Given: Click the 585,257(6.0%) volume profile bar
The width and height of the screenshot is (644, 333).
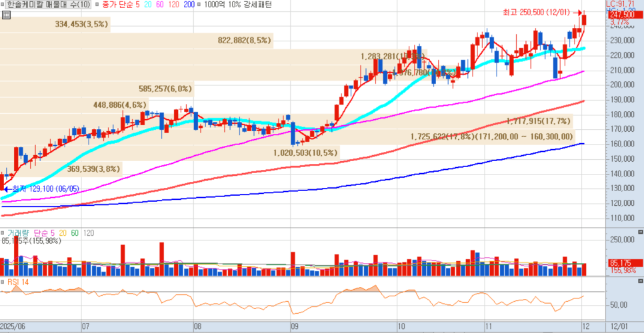Looking at the screenshot, I should click(x=97, y=89).
